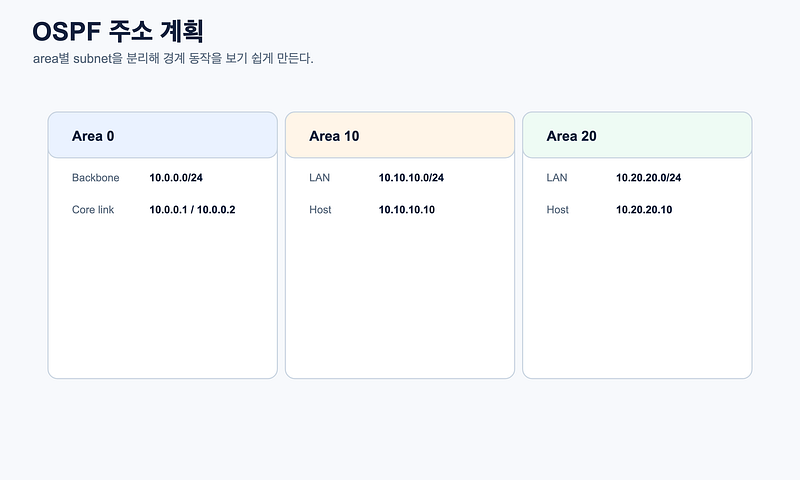Click empty body of Area 10 card
The width and height of the screenshot is (800, 480).
click(400, 301)
